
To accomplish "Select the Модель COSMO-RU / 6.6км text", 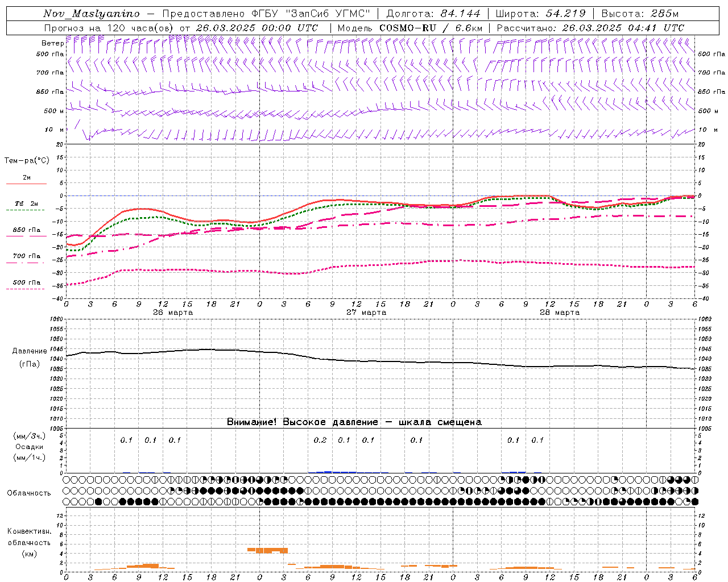I will (410, 28).
